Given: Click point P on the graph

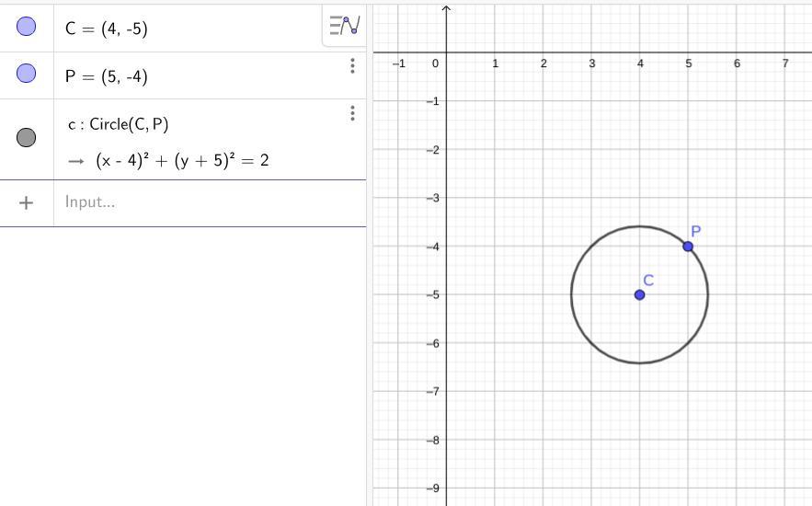Looking at the screenshot, I should tap(688, 247).
